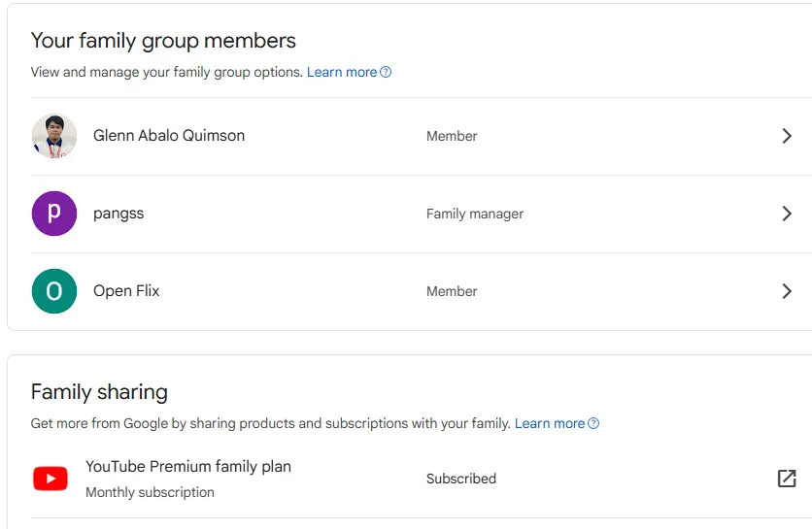Click YouTube Premium family plan title
This screenshot has height=529, width=812.
click(x=188, y=466)
